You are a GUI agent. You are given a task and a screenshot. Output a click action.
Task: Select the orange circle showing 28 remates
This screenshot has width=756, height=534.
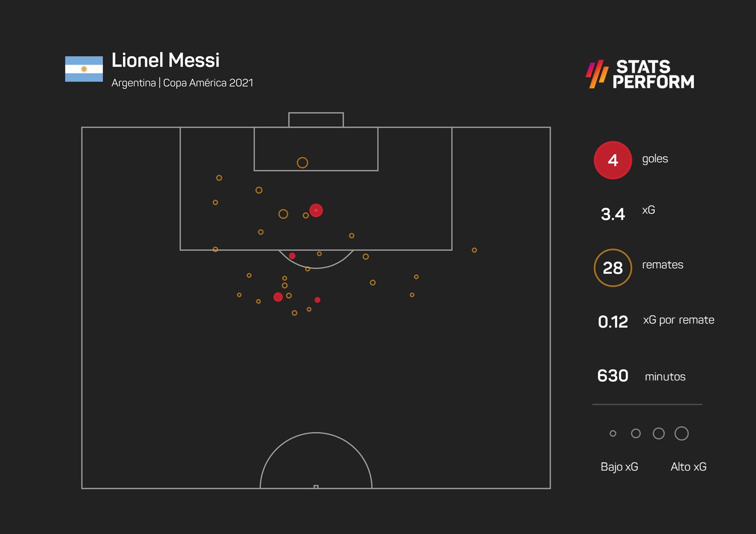tap(613, 268)
